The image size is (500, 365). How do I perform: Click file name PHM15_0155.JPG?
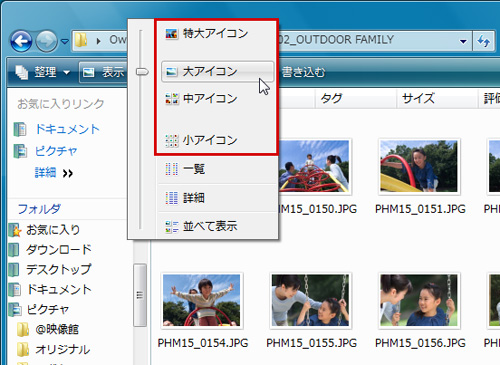[x=311, y=343]
